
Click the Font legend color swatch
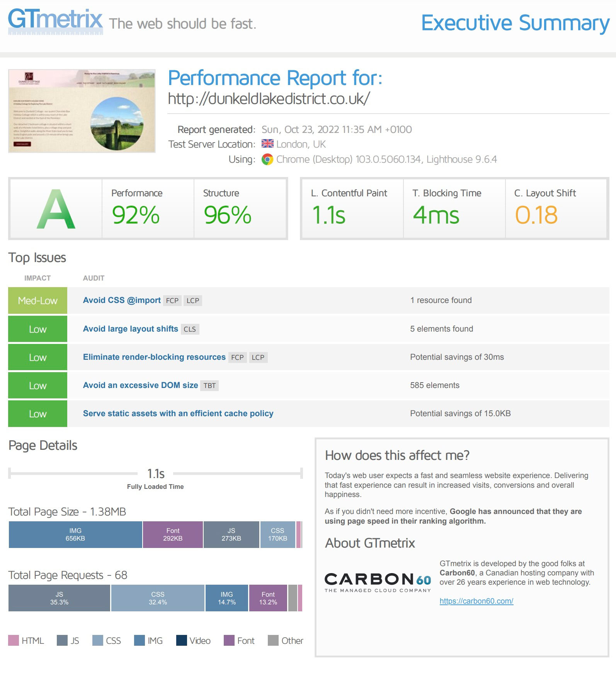pyautogui.click(x=229, y=640)
